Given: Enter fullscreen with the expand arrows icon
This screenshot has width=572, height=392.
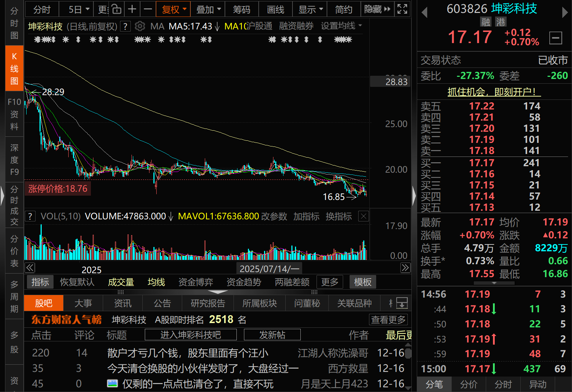Looking at the screenshot, I should tap(402, 9).
